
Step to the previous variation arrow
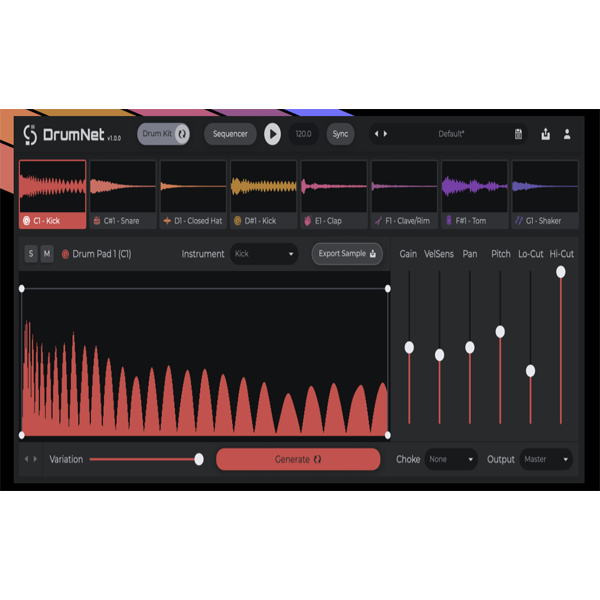coord(26,459)
